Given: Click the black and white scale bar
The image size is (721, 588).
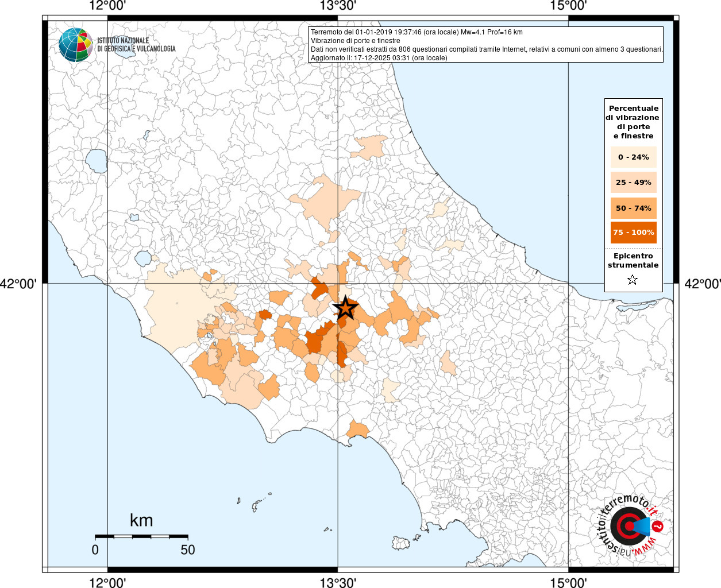Looking at the screenshot, I should pyautogui.click(x=141, y=536).
